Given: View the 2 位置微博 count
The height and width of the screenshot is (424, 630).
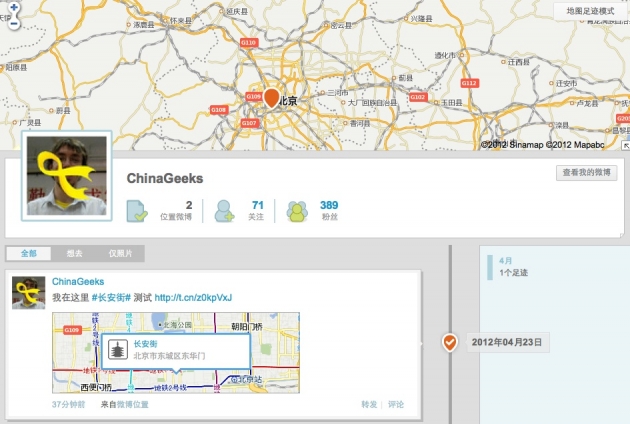Looking at the screenshot, I should point(176,211).
